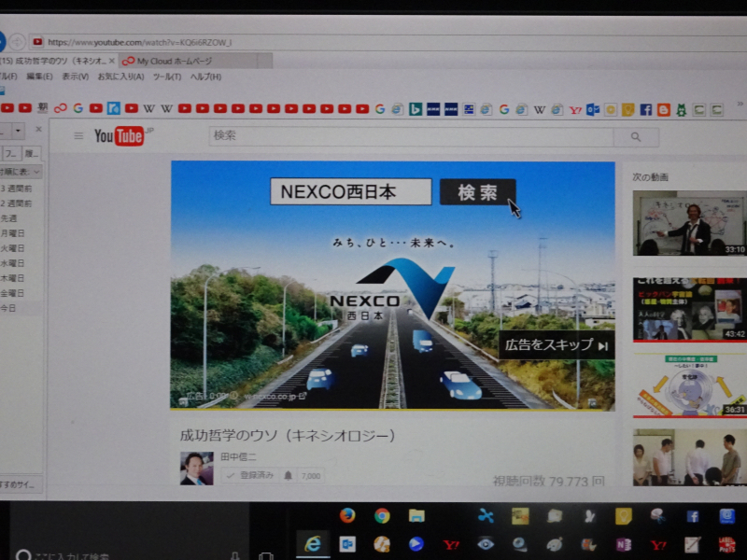
Task: Click the Internet Explorer taskbar icon
Action: [313, 544]
